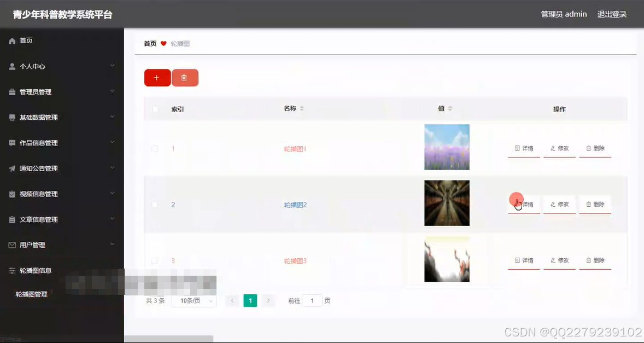Viewport: 644px width, 343px height.
Task: Check the checkbox on the 轮播图1 row
Action: pos(155,148)
